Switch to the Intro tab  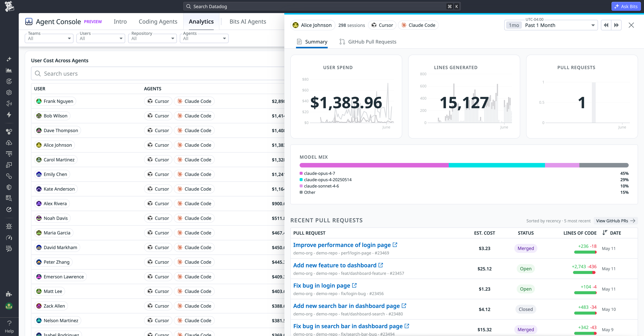pos(120,22)
